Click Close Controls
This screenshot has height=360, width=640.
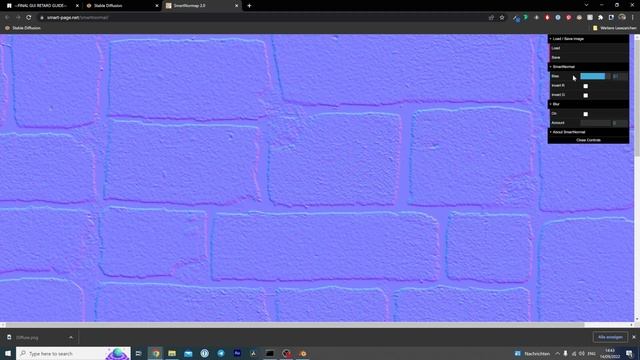588,140
